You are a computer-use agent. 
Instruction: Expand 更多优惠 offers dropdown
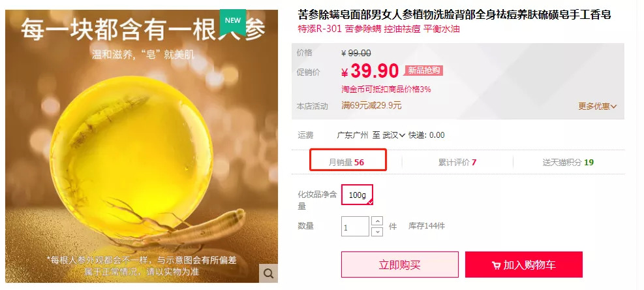click(x=597, y=106)
